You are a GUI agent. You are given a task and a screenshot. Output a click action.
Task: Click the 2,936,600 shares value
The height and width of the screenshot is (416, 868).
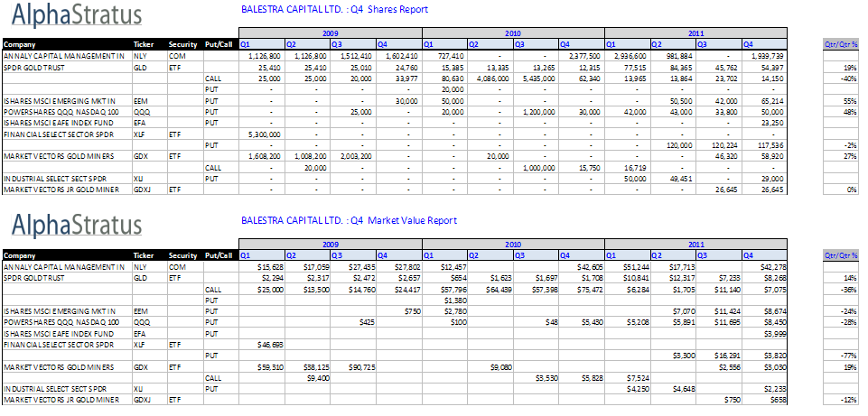point(627,56)
